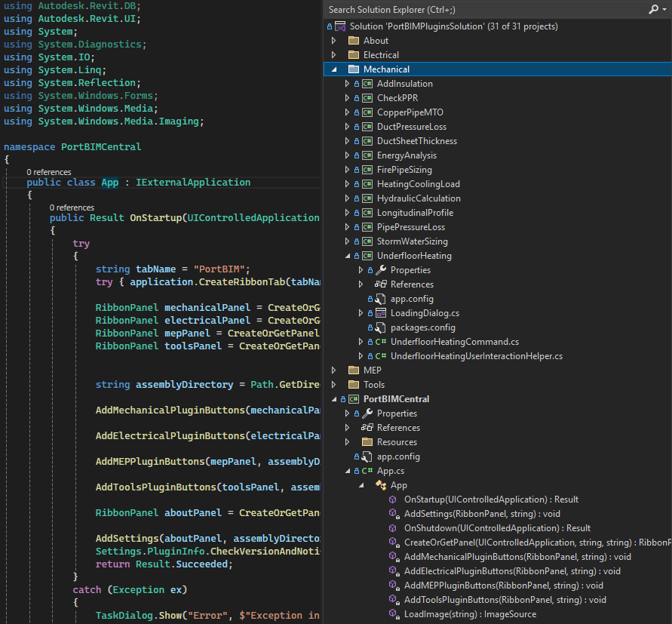
Task: Select AddSettings(RibbonPanel, string) member
Action: [482, 514]
